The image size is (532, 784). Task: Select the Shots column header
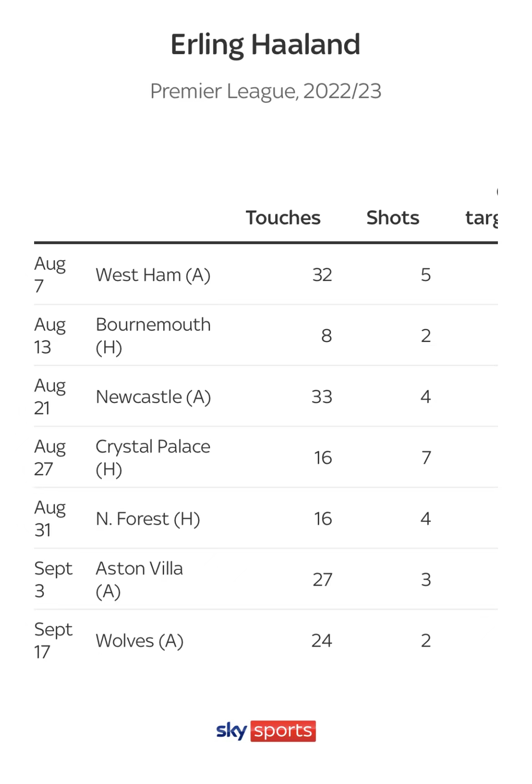point(393,218)
